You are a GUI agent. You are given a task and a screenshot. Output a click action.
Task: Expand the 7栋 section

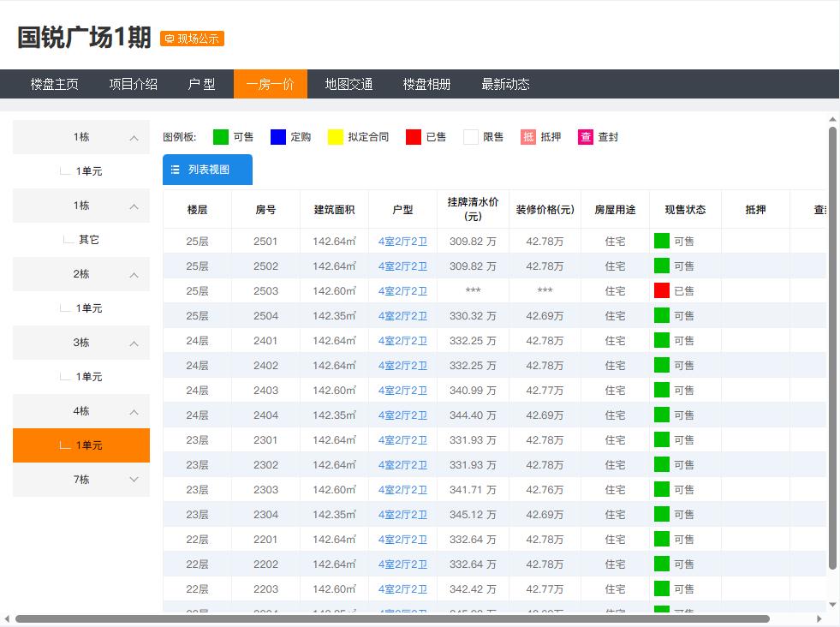80,480
